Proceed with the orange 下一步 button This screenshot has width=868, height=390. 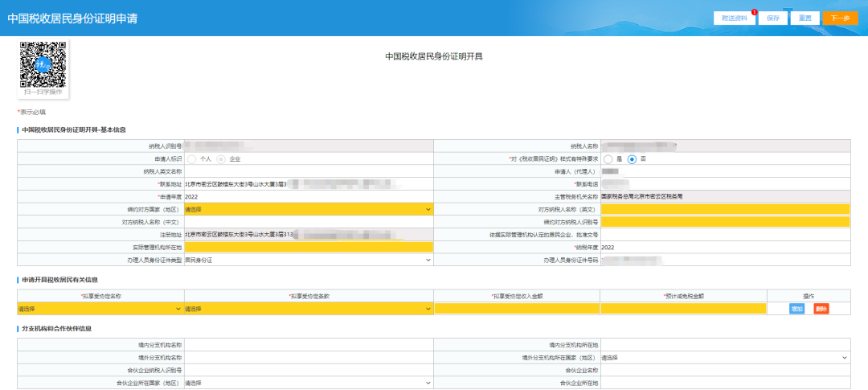tap(840, 18)
